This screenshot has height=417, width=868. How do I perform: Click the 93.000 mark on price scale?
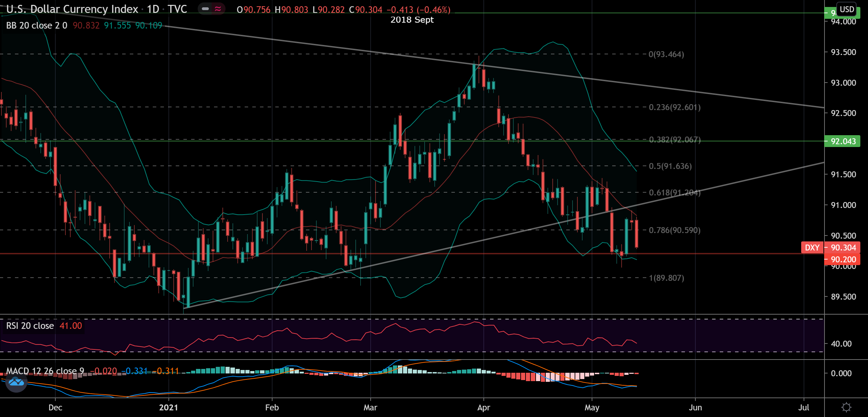843,83
